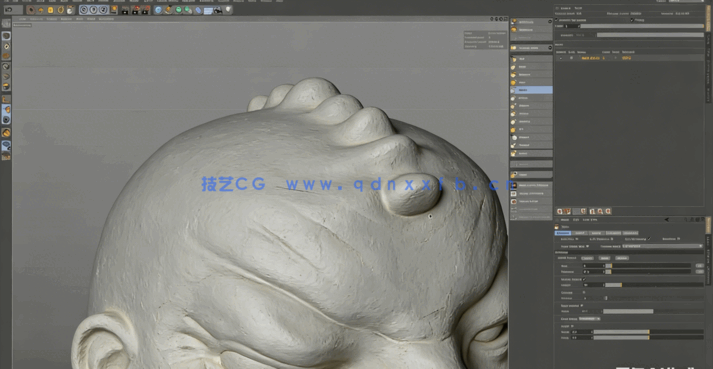This screenshot has height=369, width=713.
Task: Toggle the Keep Visible Size checkbox
Action: [587, 246]
